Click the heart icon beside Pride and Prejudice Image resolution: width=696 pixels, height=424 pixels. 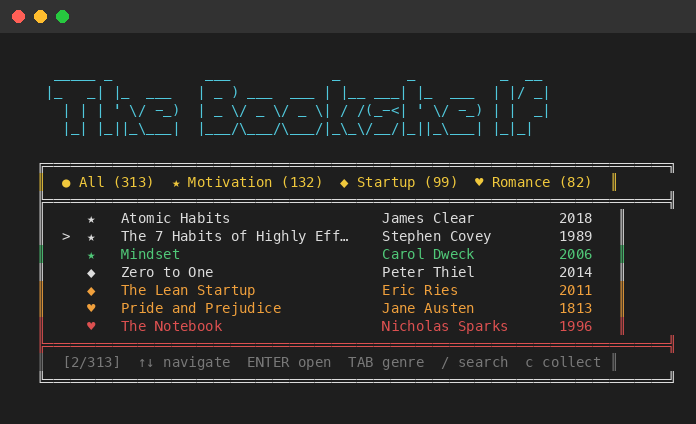[x=91, y=308]
